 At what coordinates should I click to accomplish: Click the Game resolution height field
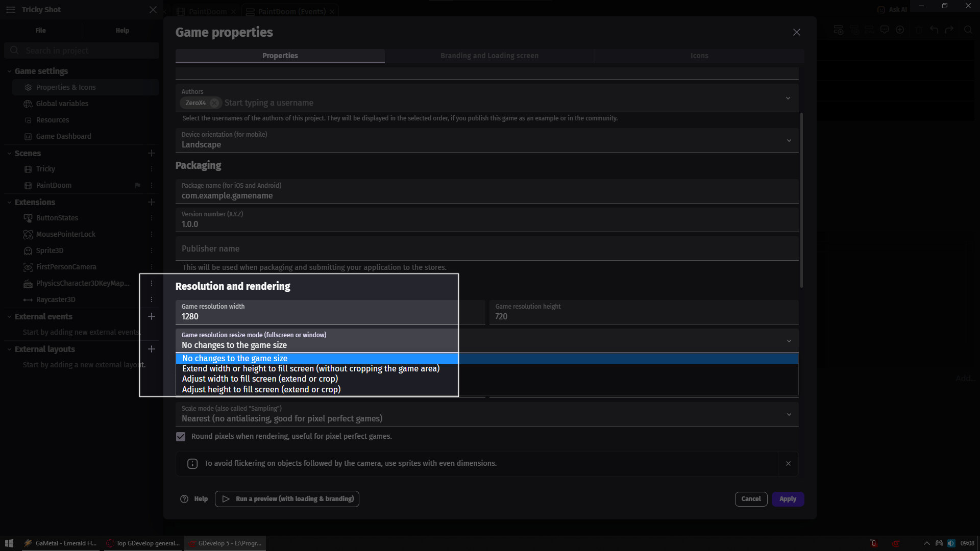tap(643, 316)
